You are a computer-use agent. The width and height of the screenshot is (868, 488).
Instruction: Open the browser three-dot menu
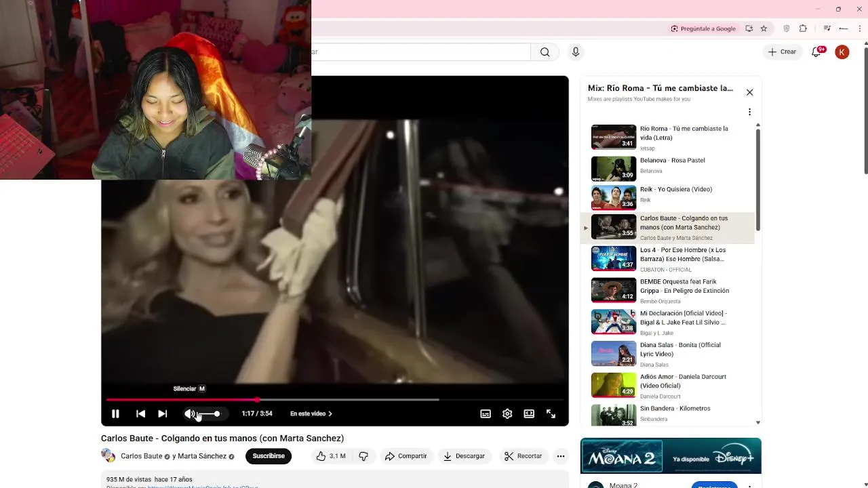click(x=861, y=28)
